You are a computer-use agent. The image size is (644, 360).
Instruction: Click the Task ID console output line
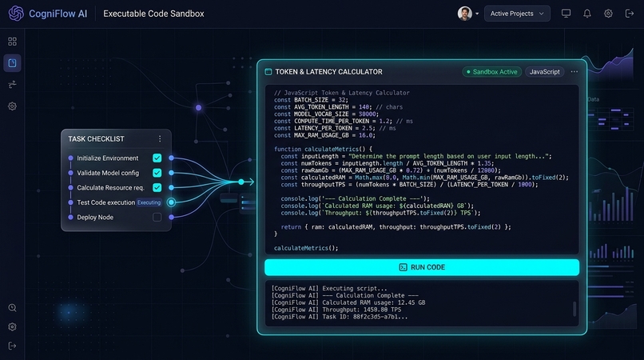coord(340,317)
